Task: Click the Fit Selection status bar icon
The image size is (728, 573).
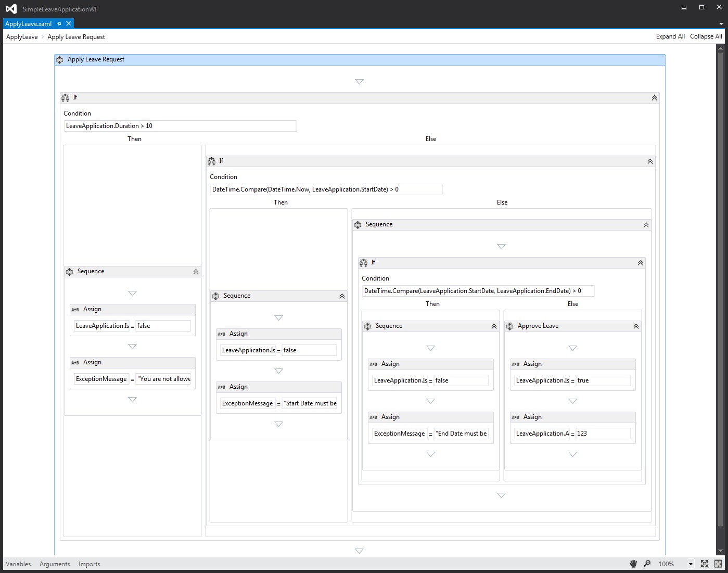Action: point(718,564)
